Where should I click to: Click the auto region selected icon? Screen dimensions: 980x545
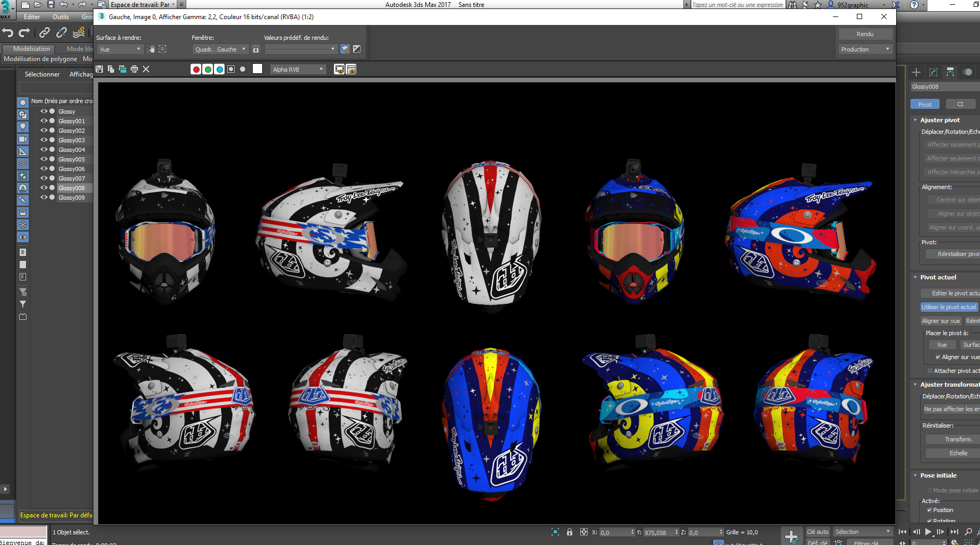(x=162, y=49)
